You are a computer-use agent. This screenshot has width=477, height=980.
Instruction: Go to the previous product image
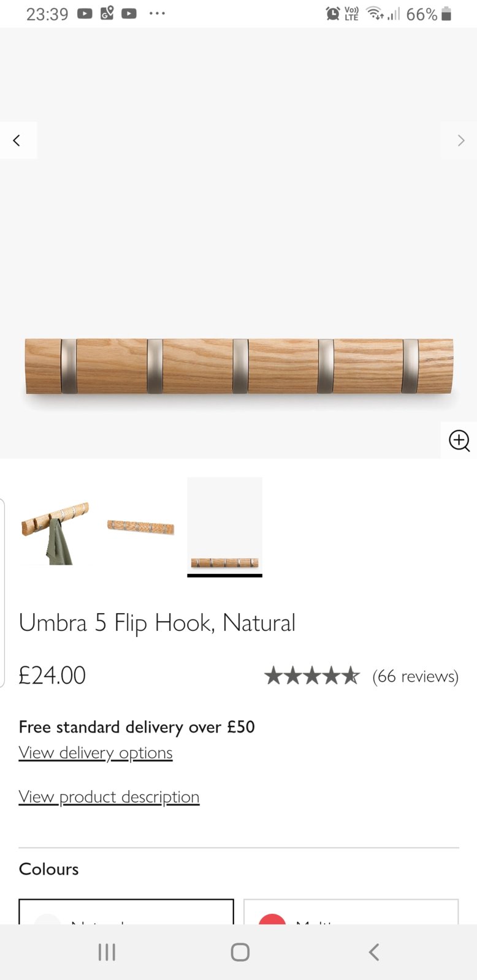(x=17, y=140)
